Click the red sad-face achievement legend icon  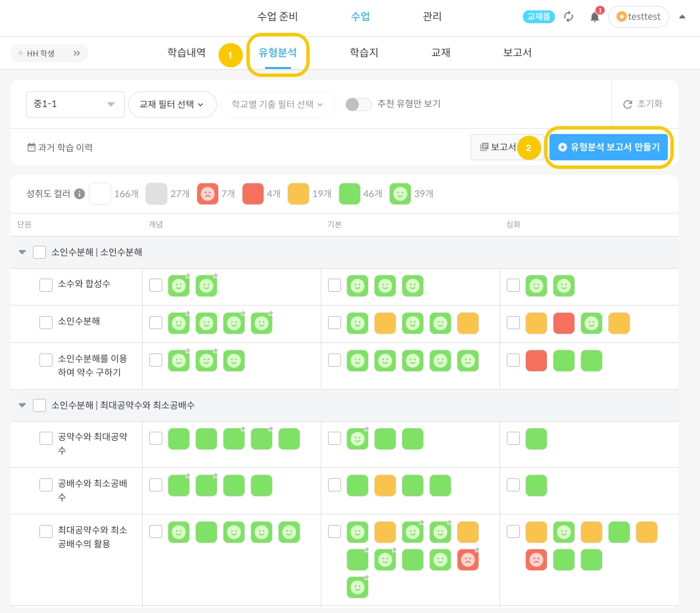pyautogui.click(x=208, y=194)
